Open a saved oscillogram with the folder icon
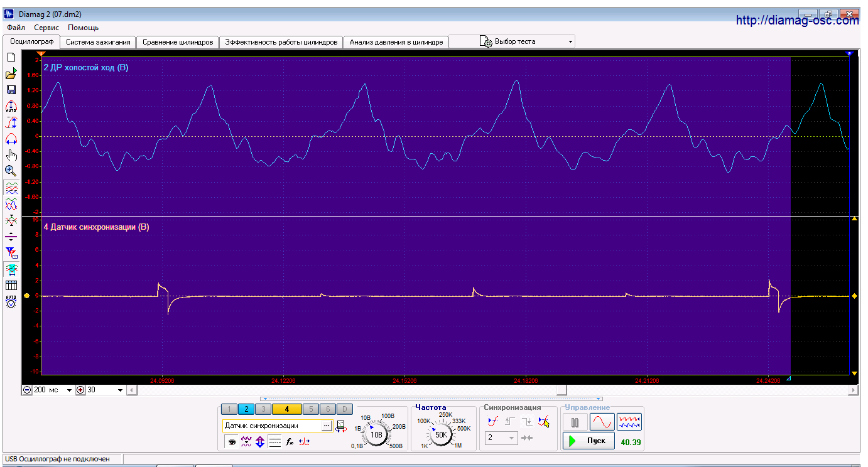The image size is (868, 467). click(x=11, y=73)
